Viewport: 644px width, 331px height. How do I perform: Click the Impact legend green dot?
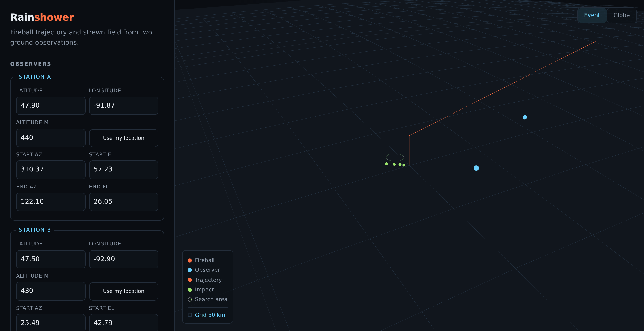(190, 290)
